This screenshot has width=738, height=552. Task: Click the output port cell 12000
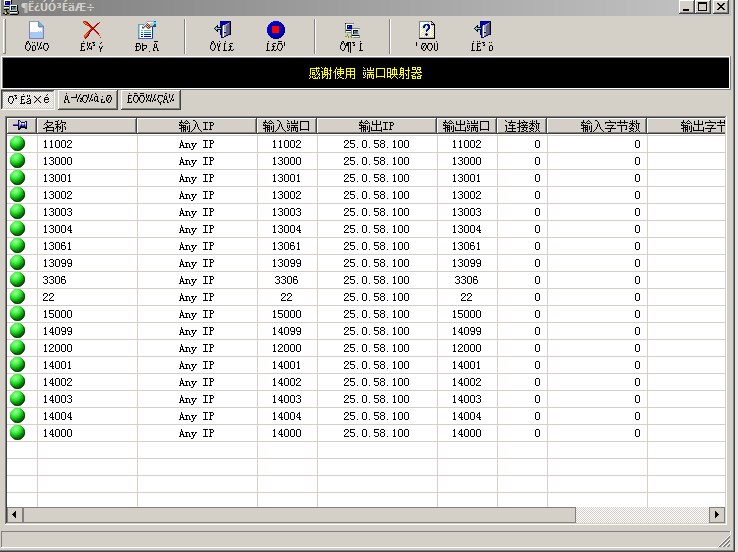click(x=466, y=348)
